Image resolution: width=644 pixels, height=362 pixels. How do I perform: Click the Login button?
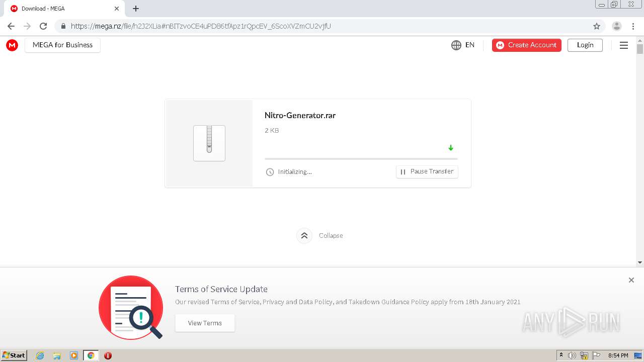pyautogui.click(x=585, y=45)
